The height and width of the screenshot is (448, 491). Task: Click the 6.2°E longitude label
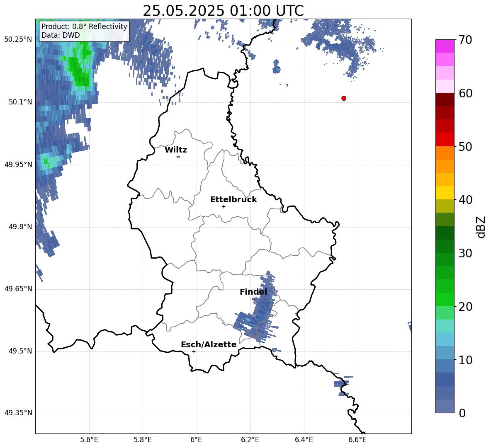pos(250,440)
